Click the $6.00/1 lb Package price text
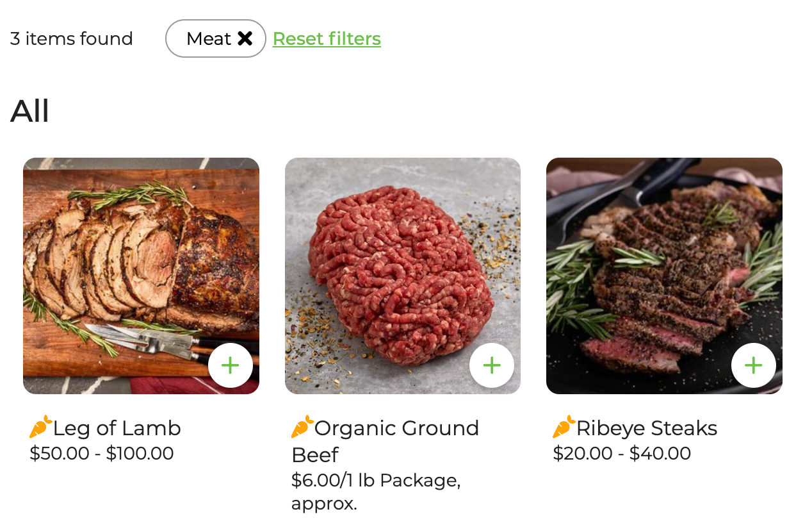This screenshot has height=532, width=812. 376,480
